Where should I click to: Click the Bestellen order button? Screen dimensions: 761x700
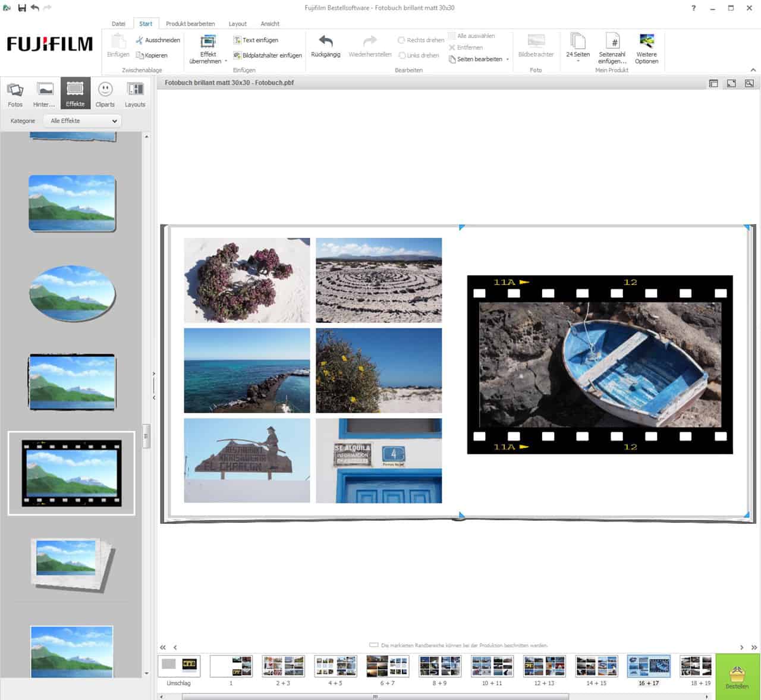(x=737, y=677)
